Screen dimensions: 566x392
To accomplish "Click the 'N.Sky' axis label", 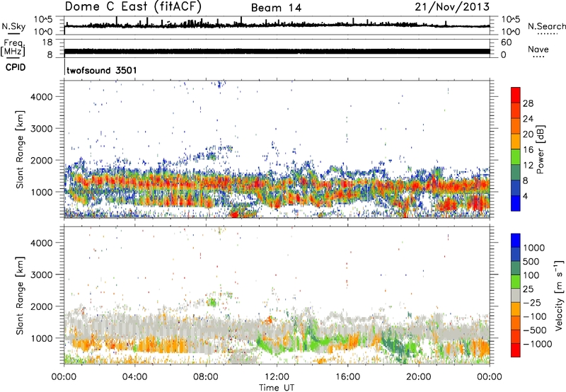I will tap(13, 26).
